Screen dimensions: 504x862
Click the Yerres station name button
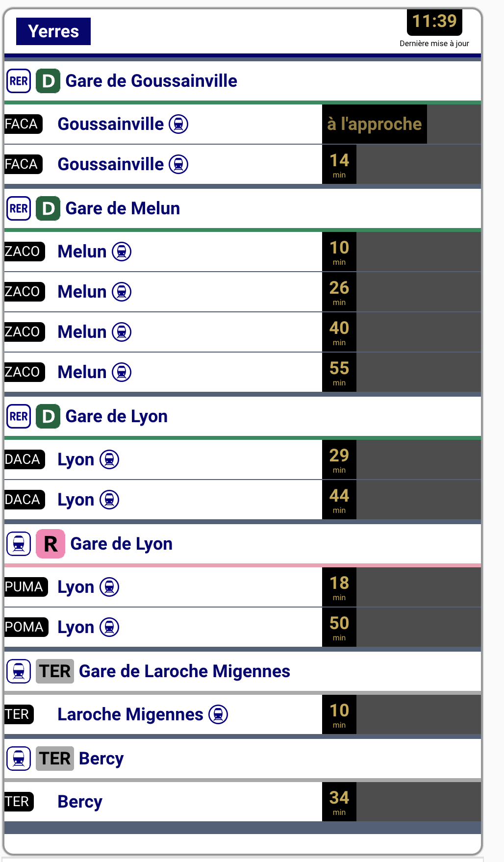pyautogui.click(x=53, y=31)
